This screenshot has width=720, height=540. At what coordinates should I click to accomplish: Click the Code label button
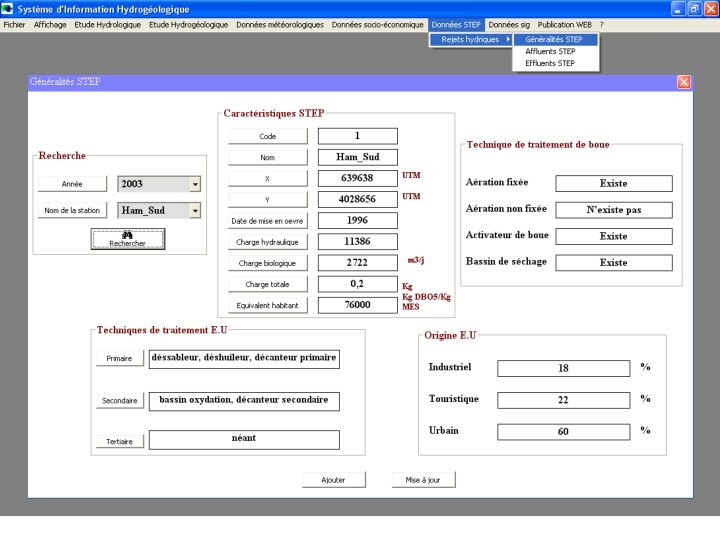click(x=268, y=136)
